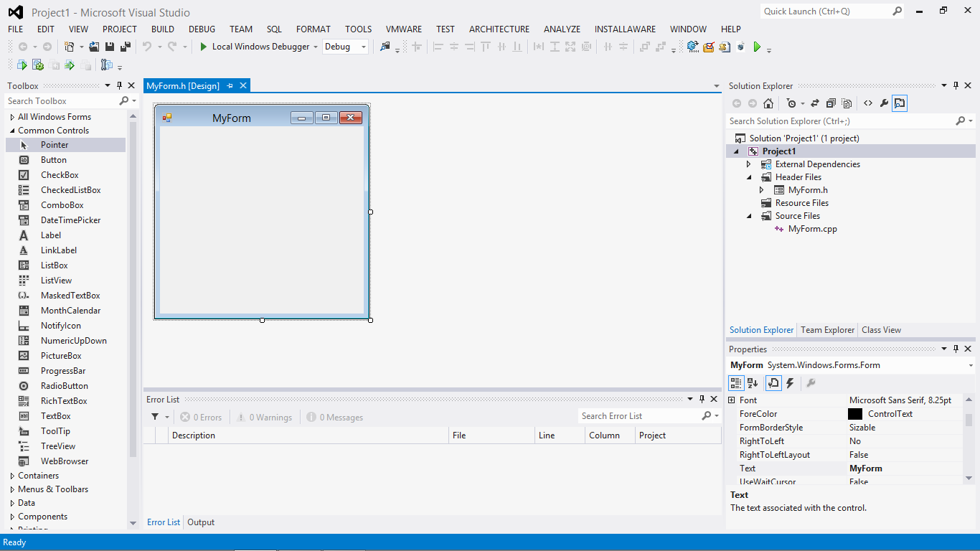Click the InstallAware globe gear toolbar icon
Image resolution: width=980 pixels, height=551 pixels.
[692, 47]
